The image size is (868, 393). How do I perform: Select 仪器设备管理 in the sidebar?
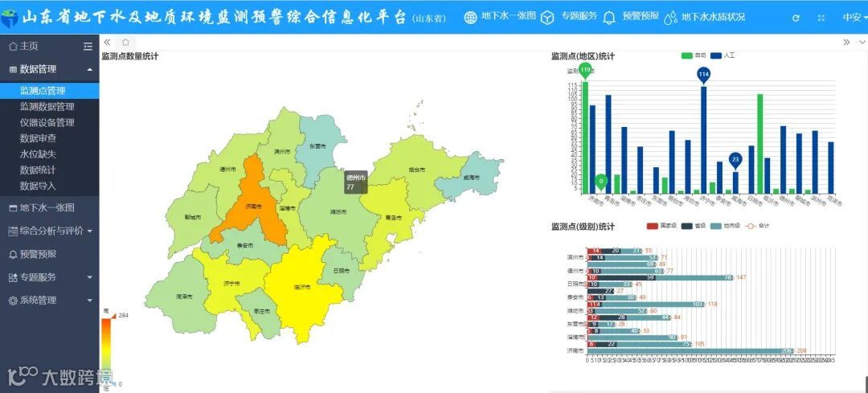click(x=49, y=122)
